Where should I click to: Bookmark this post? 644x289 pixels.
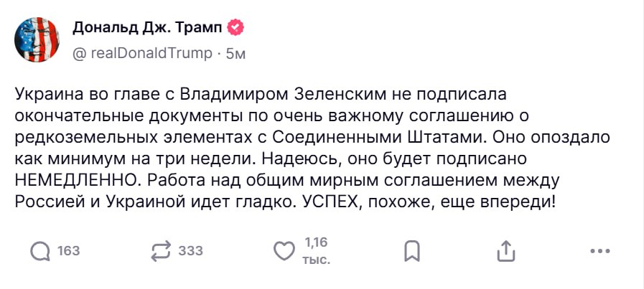click(x=412, y=250)
